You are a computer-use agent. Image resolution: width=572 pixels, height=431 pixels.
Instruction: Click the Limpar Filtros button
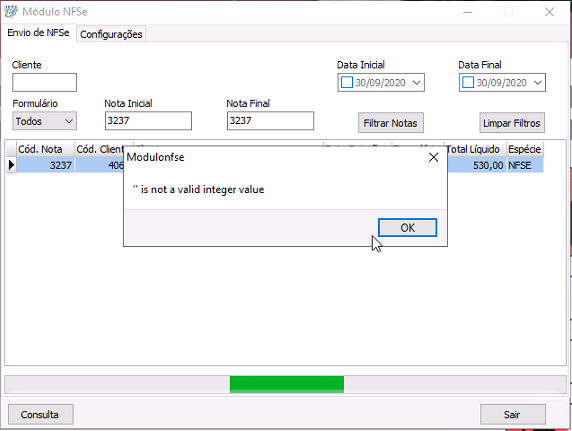coord(512,123)
